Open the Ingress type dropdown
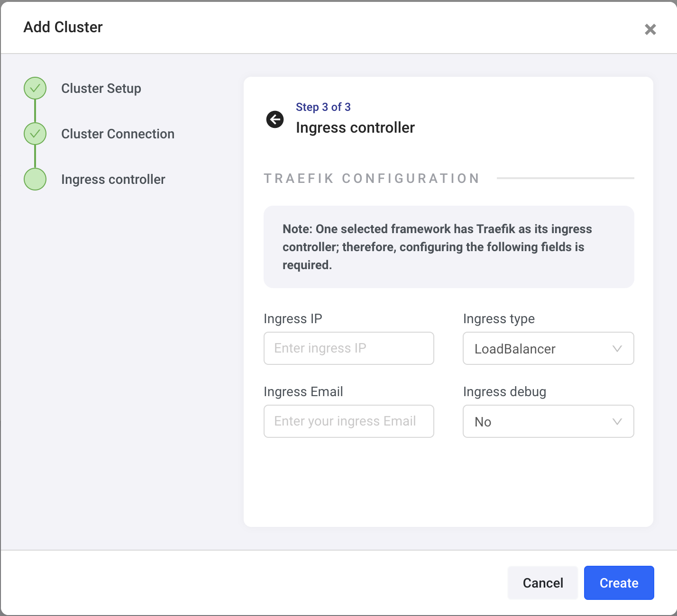Image resolution: width=677 pixels, height=616 pixels. point(549,348)
